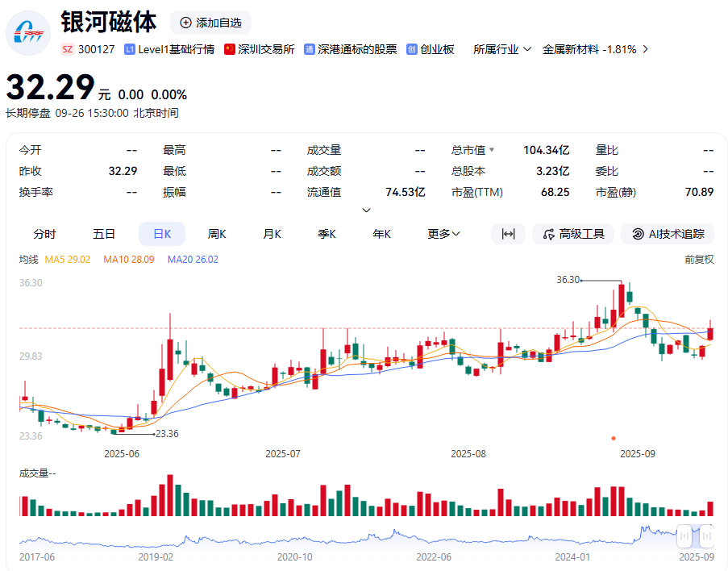Image resolution: width=728 pixels, height=571 pixels.
Task: Click the left range slider handle
Action: (x=684, y=536)
